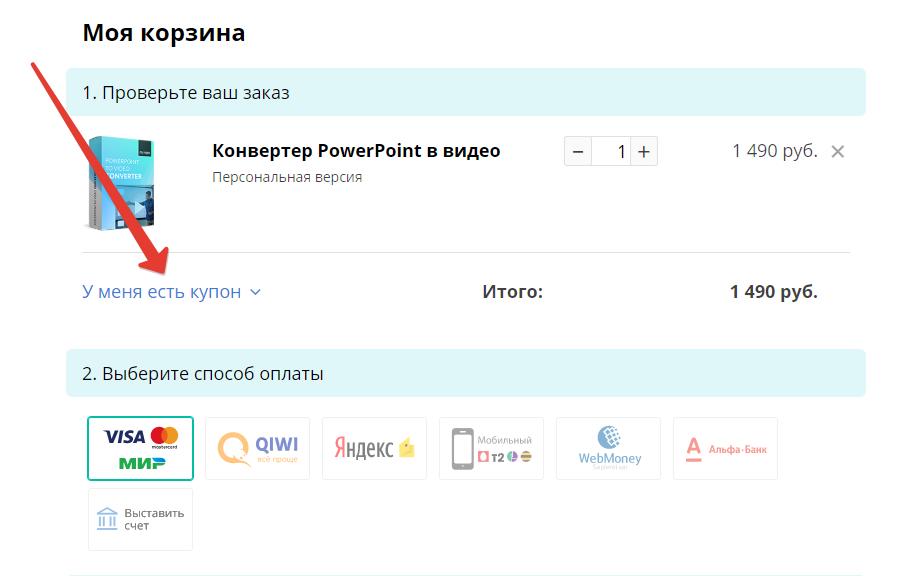Click the Итого total amount 1 490 руб.
Image resolution: width=906 pixels, height=576 pixels.
773,292
